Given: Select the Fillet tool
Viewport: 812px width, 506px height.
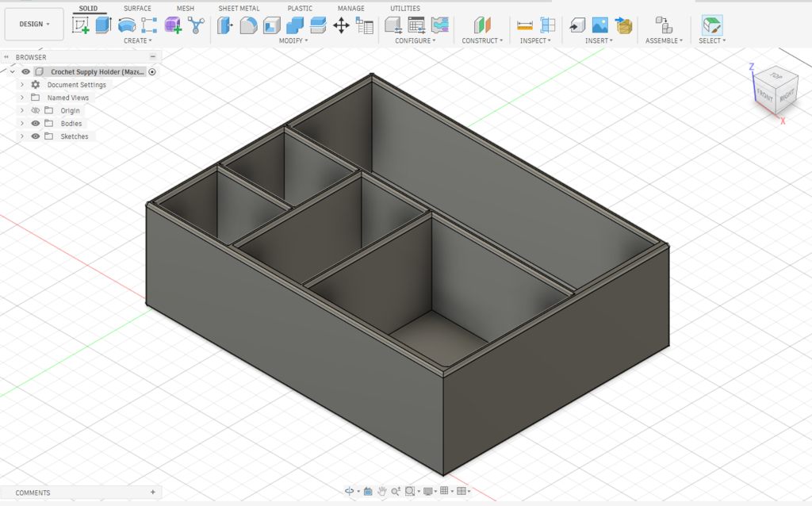Looking at the screenshot, I should click(x=248, y=25).
